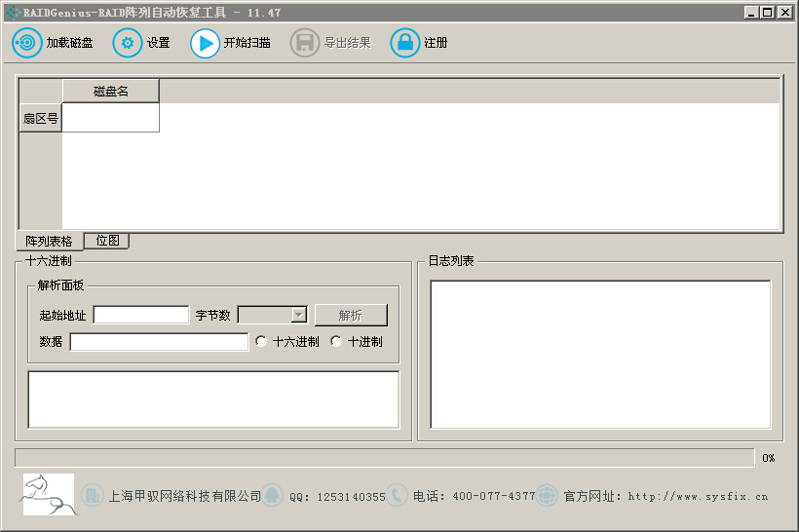Click the 注册 toolbar label

pyautogui.click(x=436, y=43)
